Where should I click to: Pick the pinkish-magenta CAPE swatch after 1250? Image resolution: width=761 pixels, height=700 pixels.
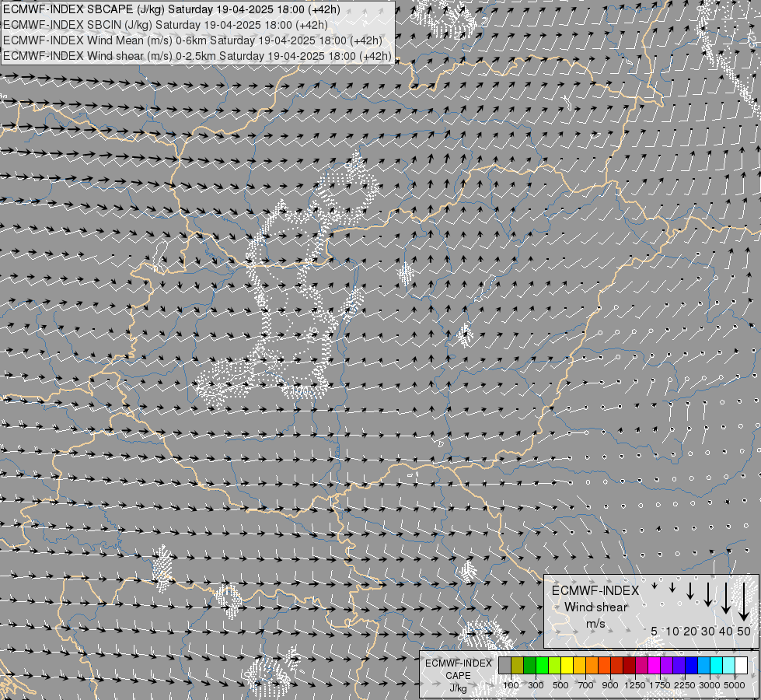coord(641,666)
